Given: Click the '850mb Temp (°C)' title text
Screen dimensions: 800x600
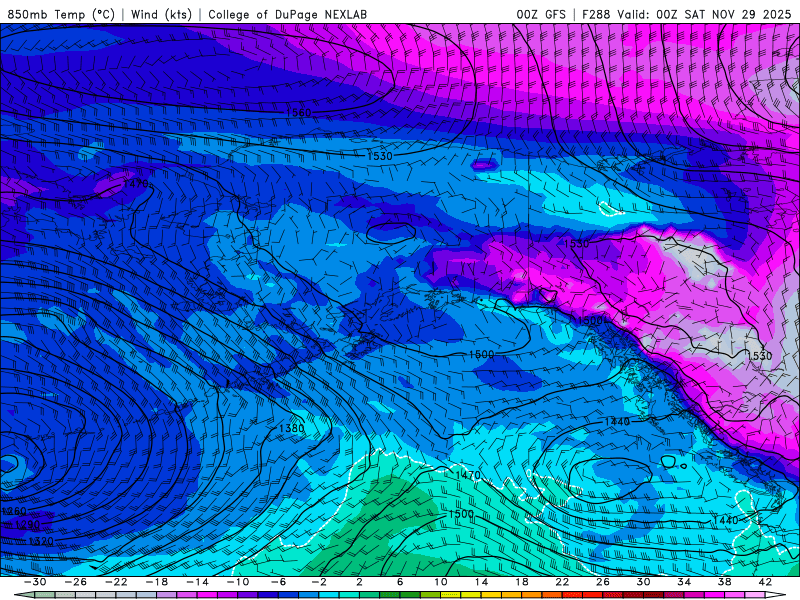Looking at the screenshot, I should pos(61,14).
